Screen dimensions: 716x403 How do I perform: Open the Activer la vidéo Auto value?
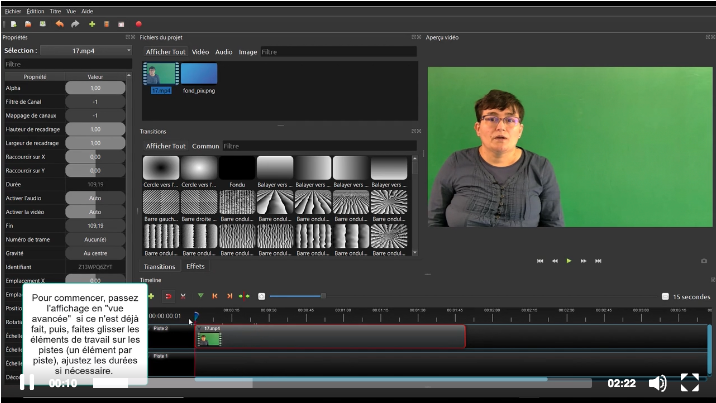point(95,212)
